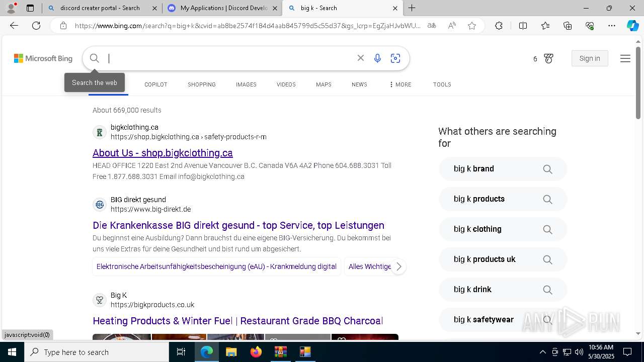Image resolution: width=644 pixels, height=362 pixels.
Task: Search suggestion 'big k products uk'
Action: (x=503, y=259)
